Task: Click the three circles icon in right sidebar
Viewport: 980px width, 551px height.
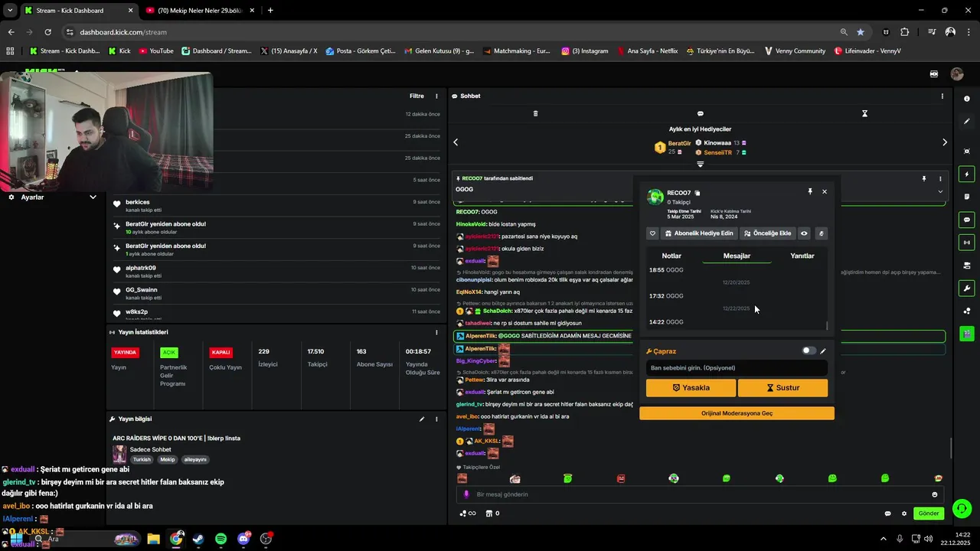Action: pos(967,311)
